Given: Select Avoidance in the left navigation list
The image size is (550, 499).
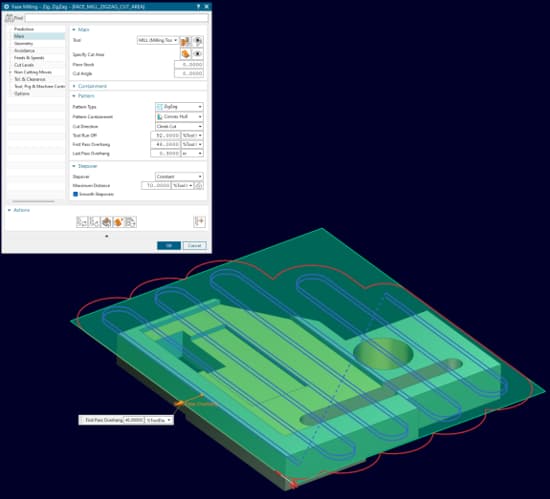Looking at the screenshot, I should coord(24,50).
